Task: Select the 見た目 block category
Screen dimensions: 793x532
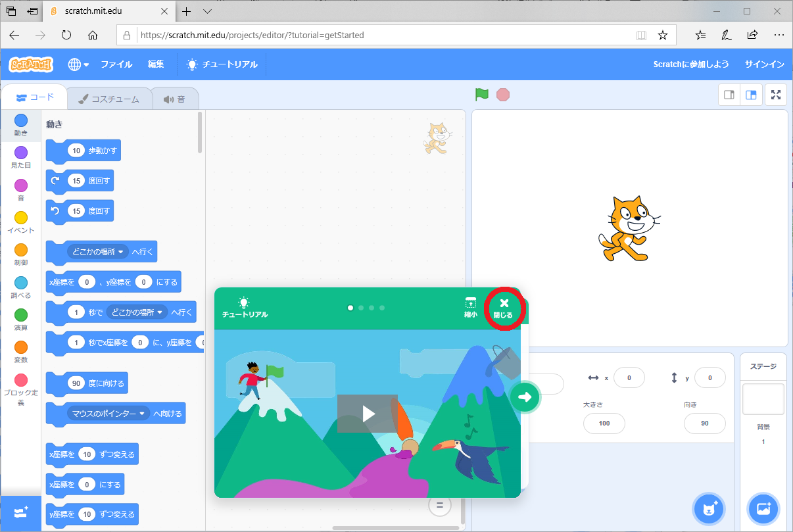Action: click(21, 158)
